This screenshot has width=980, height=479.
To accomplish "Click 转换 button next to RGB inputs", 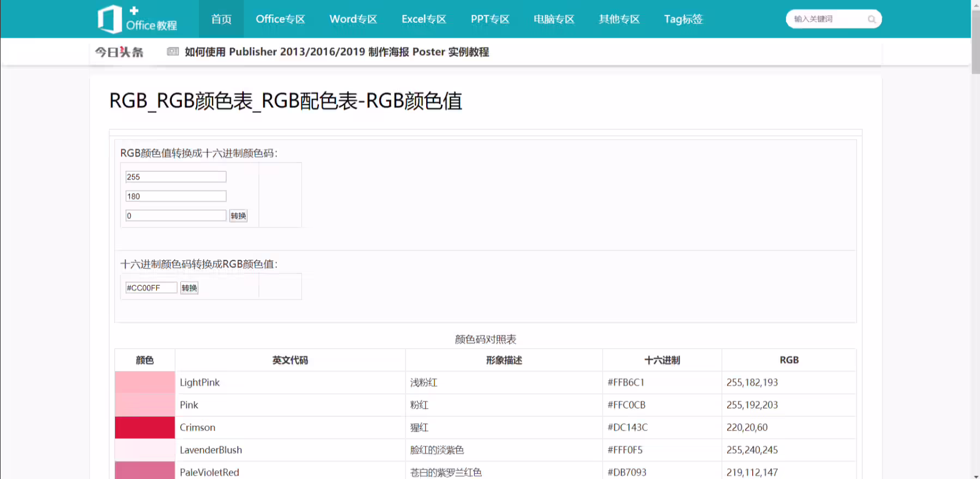I will click(238, 215).
